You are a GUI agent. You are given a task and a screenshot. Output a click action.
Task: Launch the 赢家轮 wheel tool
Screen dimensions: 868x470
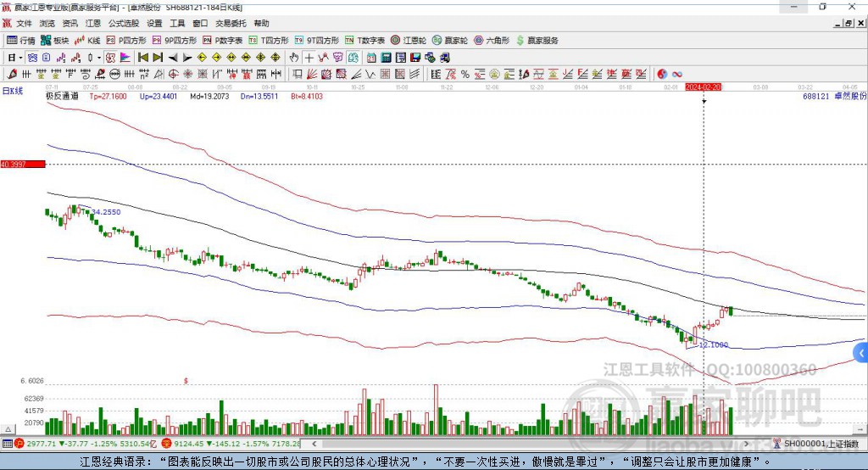pos(450,41)
